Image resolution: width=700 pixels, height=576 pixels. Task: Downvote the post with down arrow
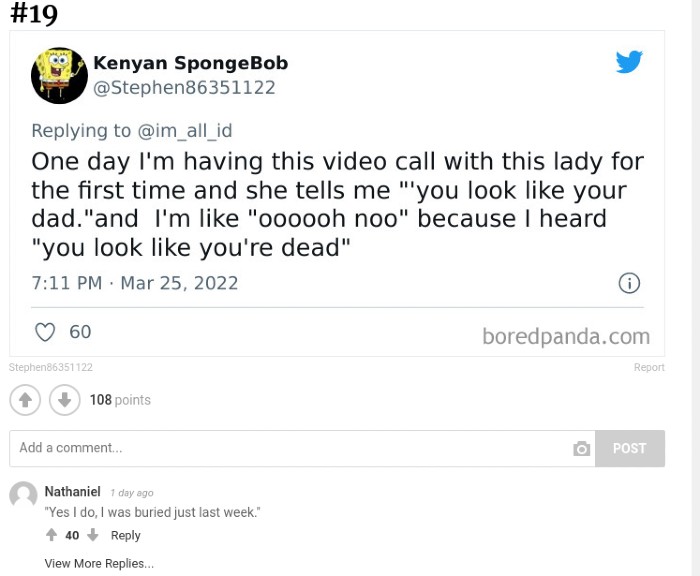64,400
